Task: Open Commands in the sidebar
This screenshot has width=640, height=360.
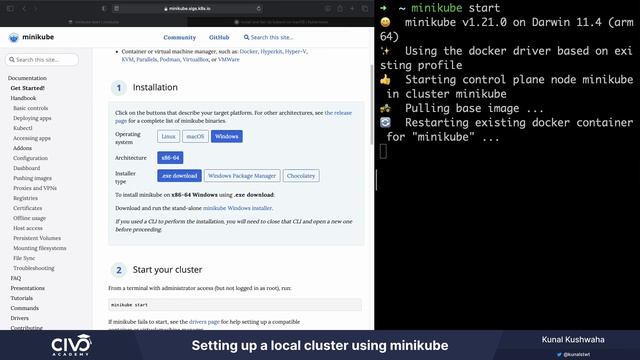Action: point(24,308)
